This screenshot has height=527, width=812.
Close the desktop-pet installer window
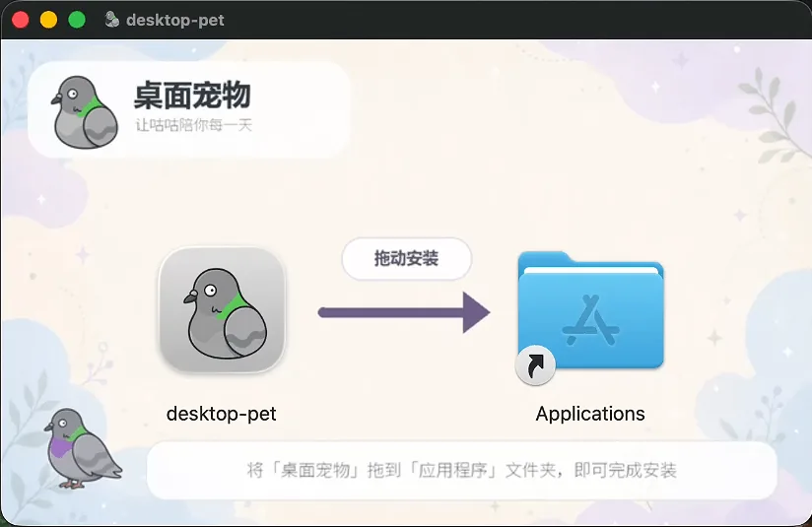[21, 20]
